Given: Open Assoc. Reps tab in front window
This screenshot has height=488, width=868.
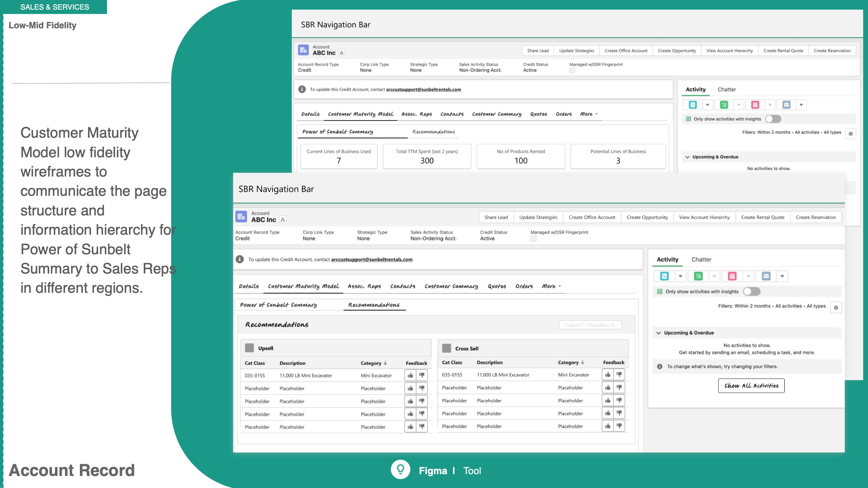Looking at the screenshot, I should click(364, 286).
